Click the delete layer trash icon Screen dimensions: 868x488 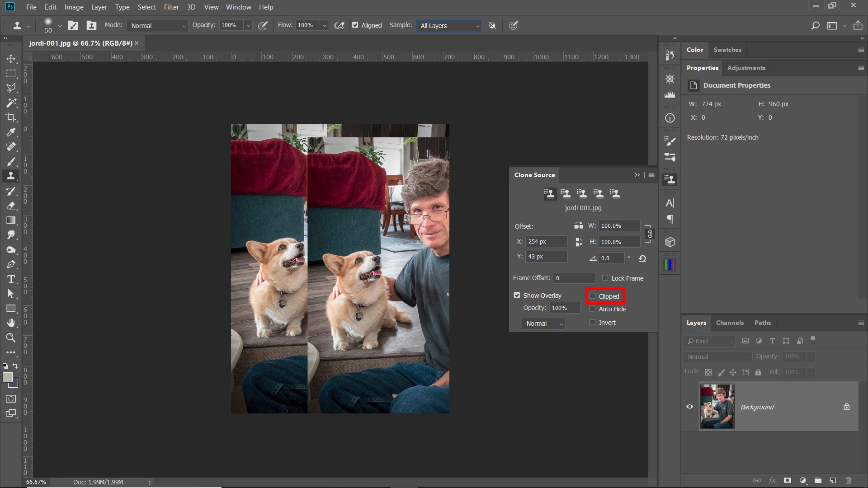(848, 480)
